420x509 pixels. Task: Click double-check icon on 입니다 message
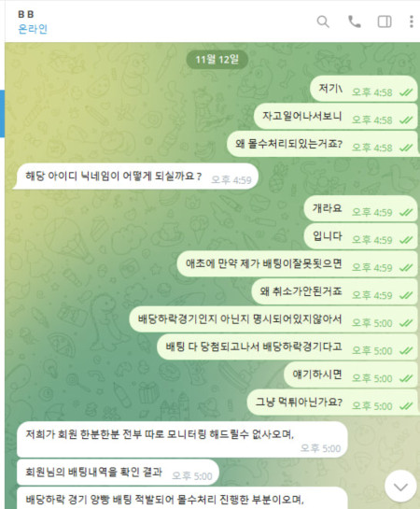point(406,240)
